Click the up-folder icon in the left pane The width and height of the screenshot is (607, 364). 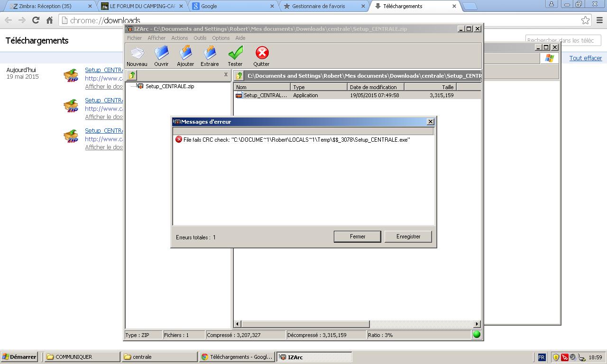[x=132, y=75]
